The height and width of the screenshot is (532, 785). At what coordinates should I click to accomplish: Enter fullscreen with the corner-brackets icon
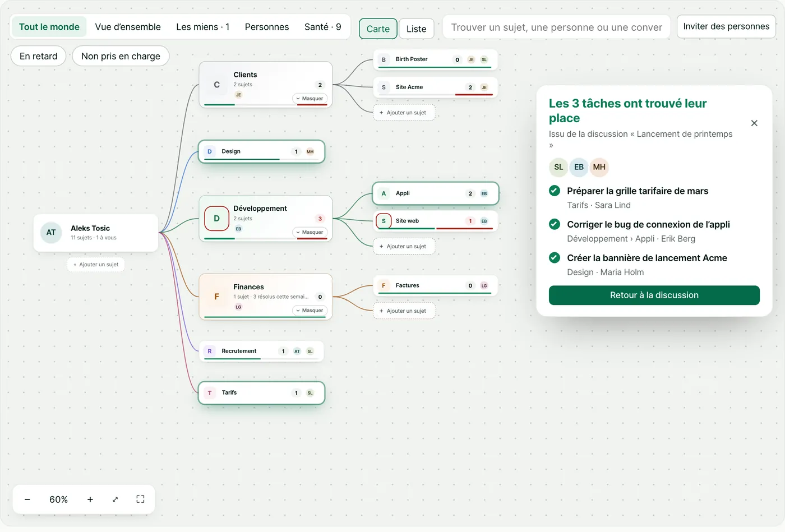tap(140, 499)
